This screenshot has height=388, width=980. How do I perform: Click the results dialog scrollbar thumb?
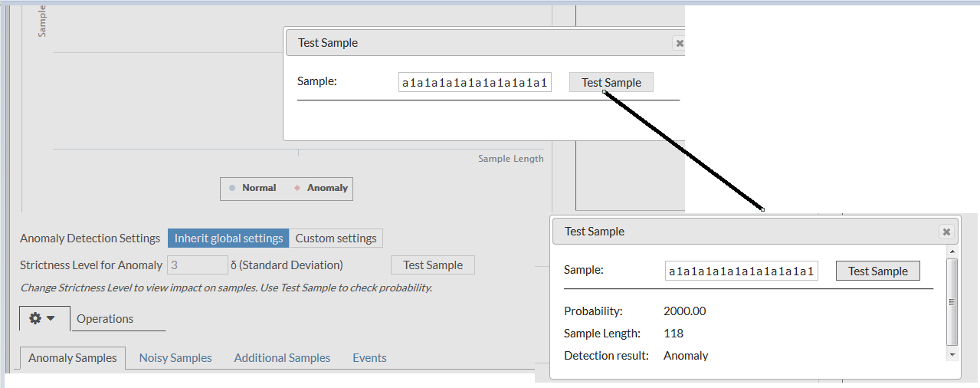pyautogui.click(x=952, y=301)
